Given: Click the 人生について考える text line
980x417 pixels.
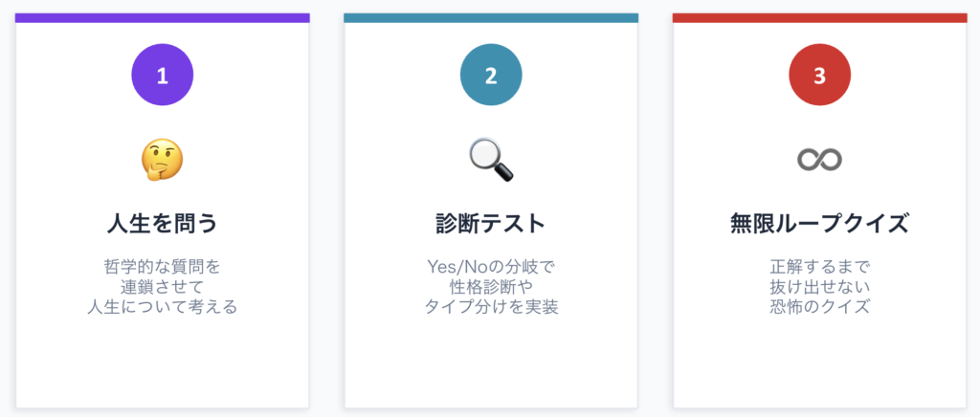Looking at the screenshot, I should tap(162, 307).
